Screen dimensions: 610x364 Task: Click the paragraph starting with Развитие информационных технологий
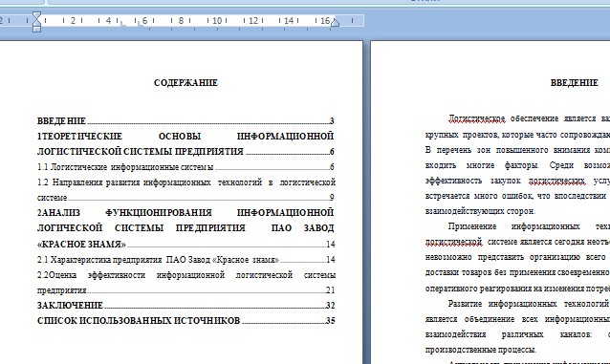point(517,327)
